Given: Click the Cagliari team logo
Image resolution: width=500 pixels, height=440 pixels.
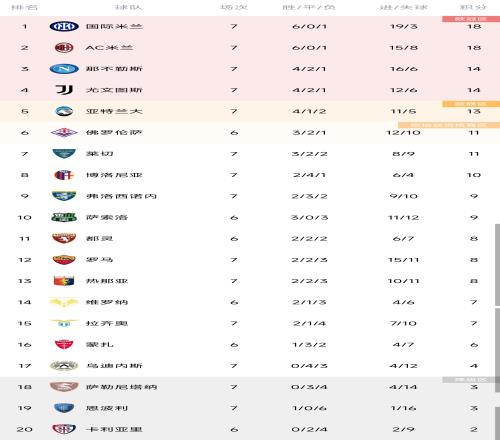Looking at the screenshot, I should [x=64, y=429].
